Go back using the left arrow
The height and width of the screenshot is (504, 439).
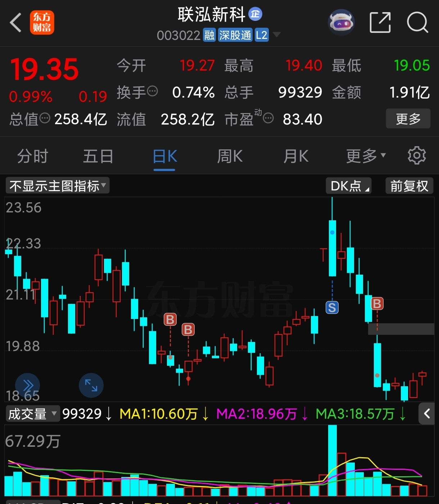click(15, 23)
